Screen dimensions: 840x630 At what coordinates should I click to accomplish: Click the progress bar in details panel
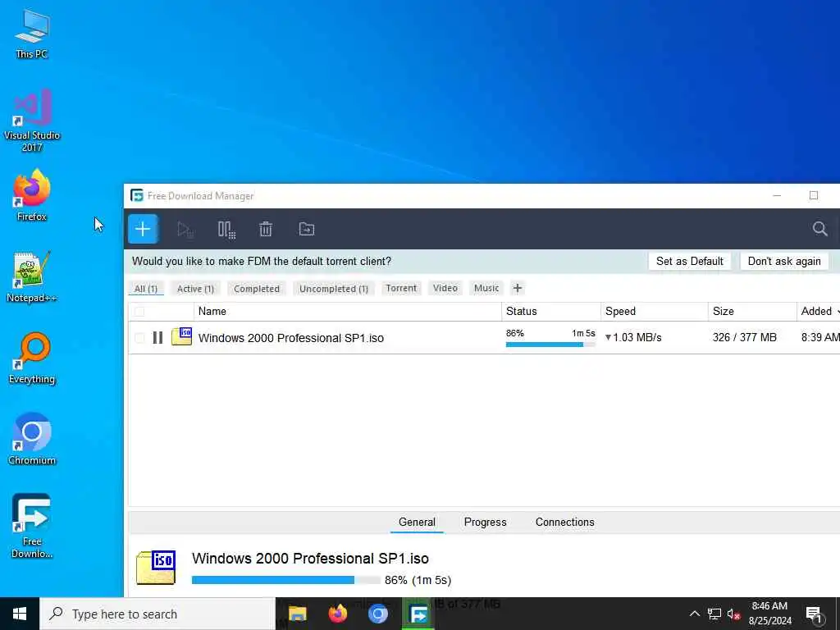(x=286, y=580)
